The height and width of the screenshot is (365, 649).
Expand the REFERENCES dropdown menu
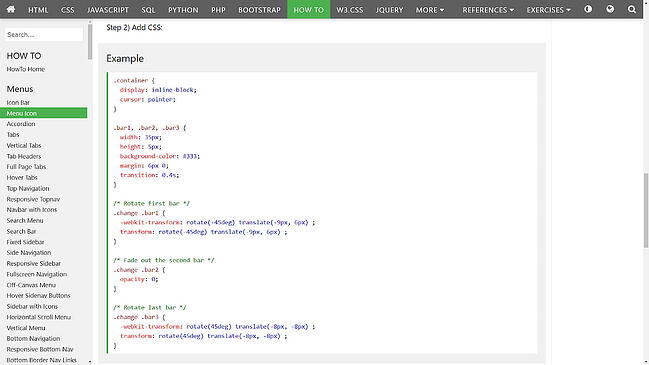[488, 10]
